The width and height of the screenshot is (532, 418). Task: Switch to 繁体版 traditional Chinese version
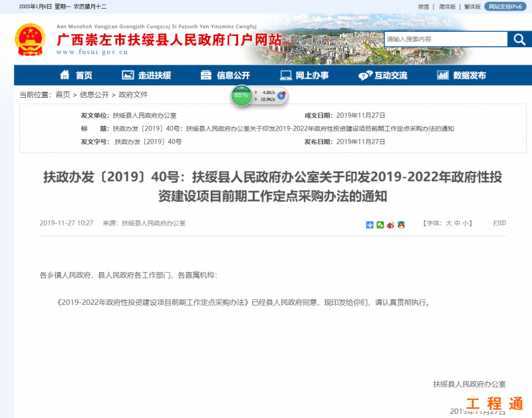tap(471, 6)
